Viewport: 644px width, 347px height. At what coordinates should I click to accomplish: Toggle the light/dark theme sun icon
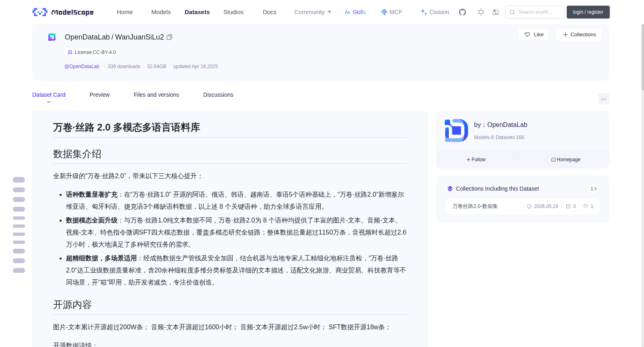(x=481, y=12)
